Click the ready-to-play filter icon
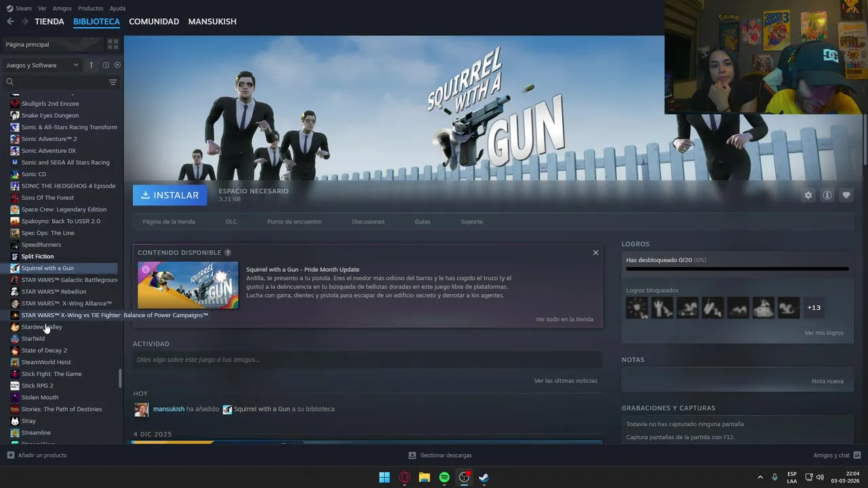868x488 pixels. 117,65
